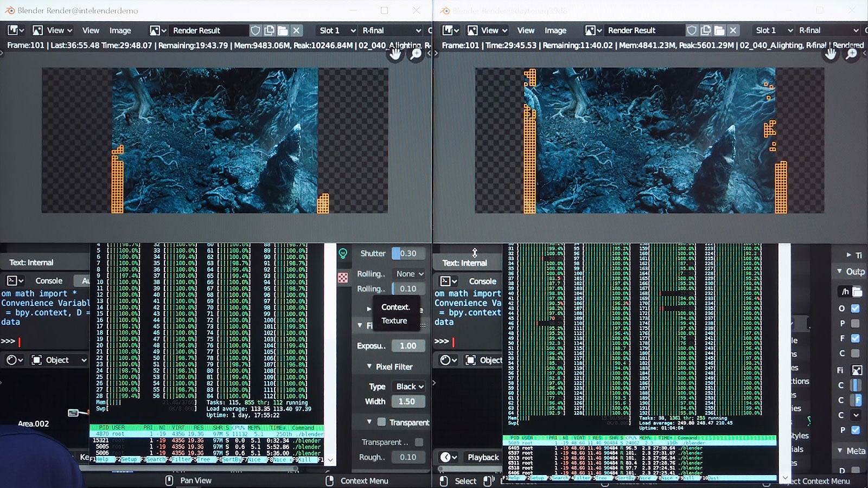Click Texture tab in left properties popup
Viewport: 868px width, 488px height.
point(394,320)
